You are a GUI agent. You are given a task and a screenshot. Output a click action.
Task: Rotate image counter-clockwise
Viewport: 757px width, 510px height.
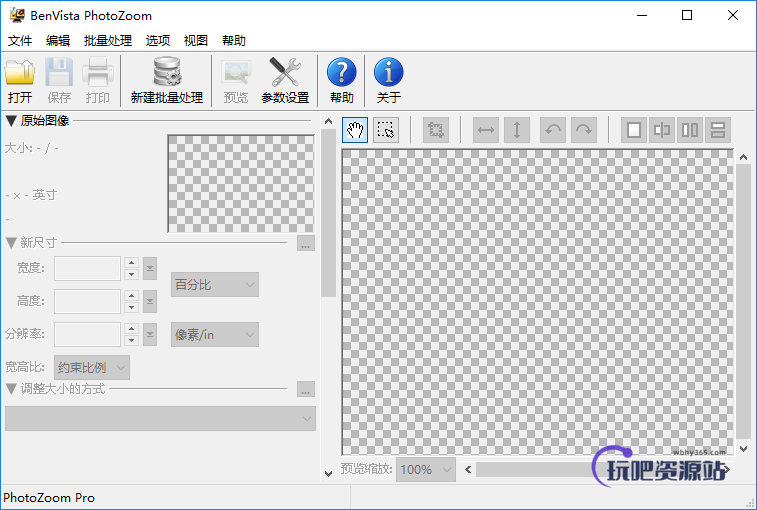(x=553, y=130)
